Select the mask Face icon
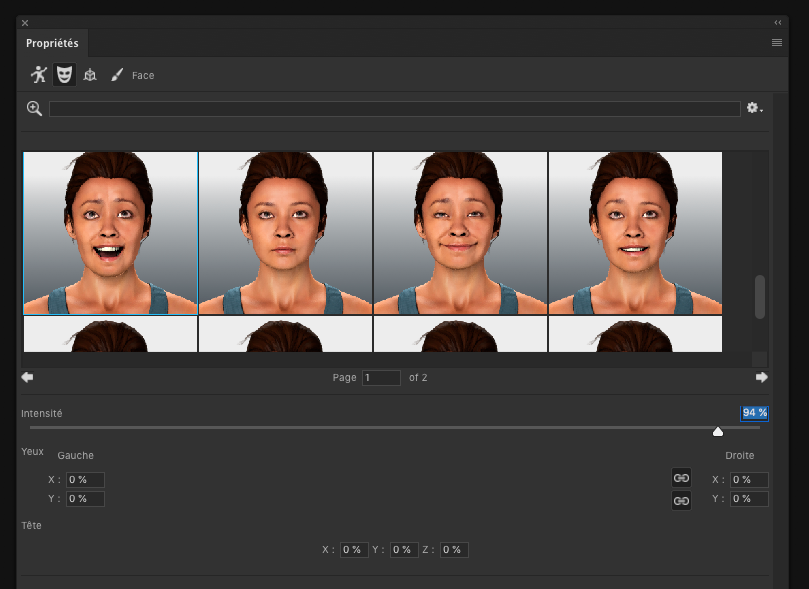The height and width of the screenshot is (589, 809). click(x=64, y=75)
